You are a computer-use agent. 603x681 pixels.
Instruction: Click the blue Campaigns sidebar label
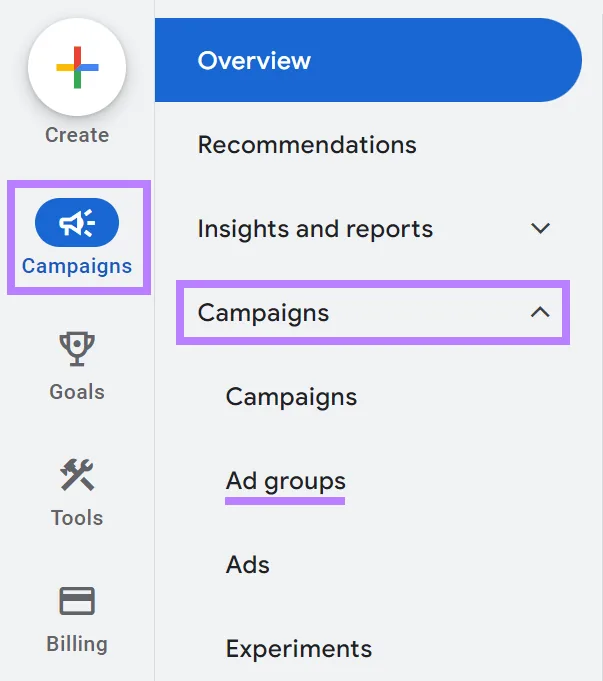[x=77, y=266]
